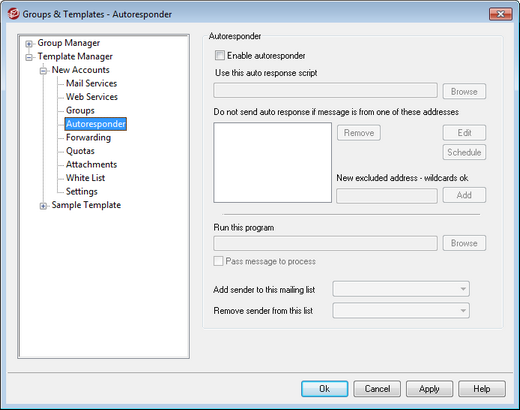This screenshot has height=410, width=520.
Task: Open the Quotas template page
Action: tap(80, 151)
